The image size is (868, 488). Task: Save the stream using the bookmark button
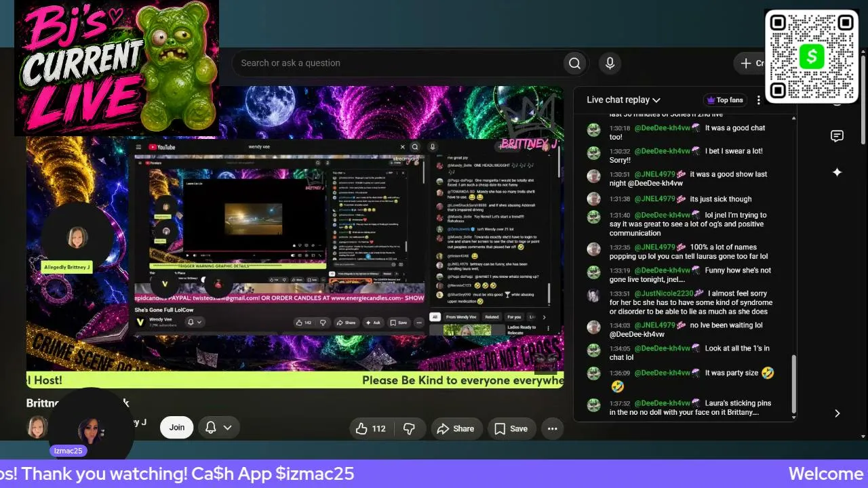click(511, 428)
